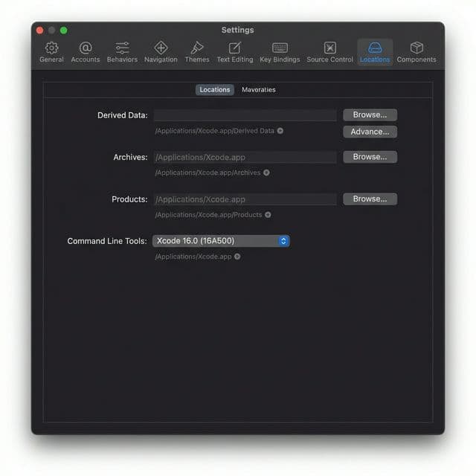Zoom the Settings window with green button
Image resolution: width=476 pixels, height=476 pixels.
(x=64, y=30)
